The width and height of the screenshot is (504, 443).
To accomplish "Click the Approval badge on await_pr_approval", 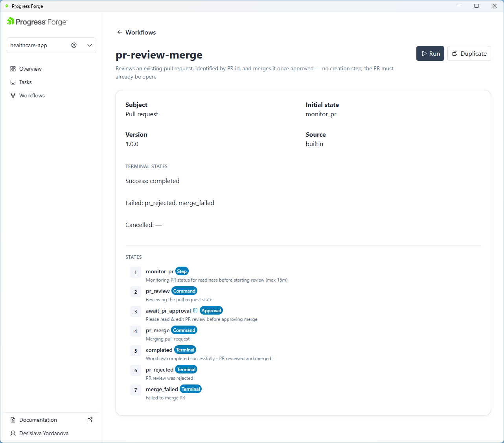I will click(211, 310).
